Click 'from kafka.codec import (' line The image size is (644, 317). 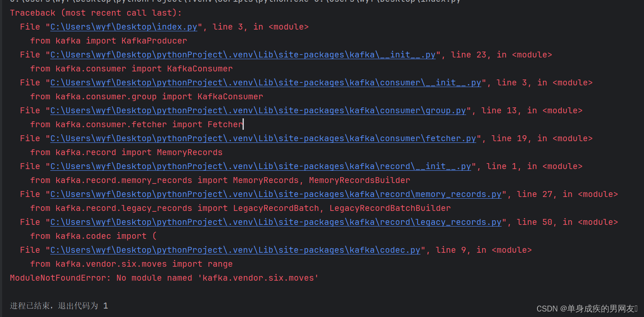93,236
